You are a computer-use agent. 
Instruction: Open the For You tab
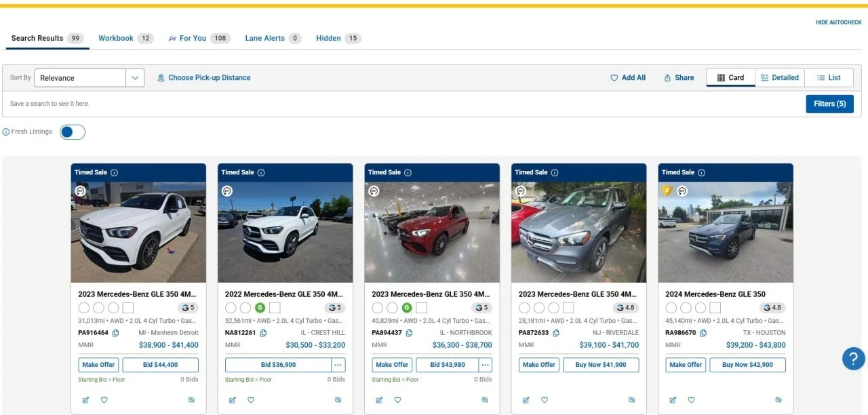click(199, 39)
